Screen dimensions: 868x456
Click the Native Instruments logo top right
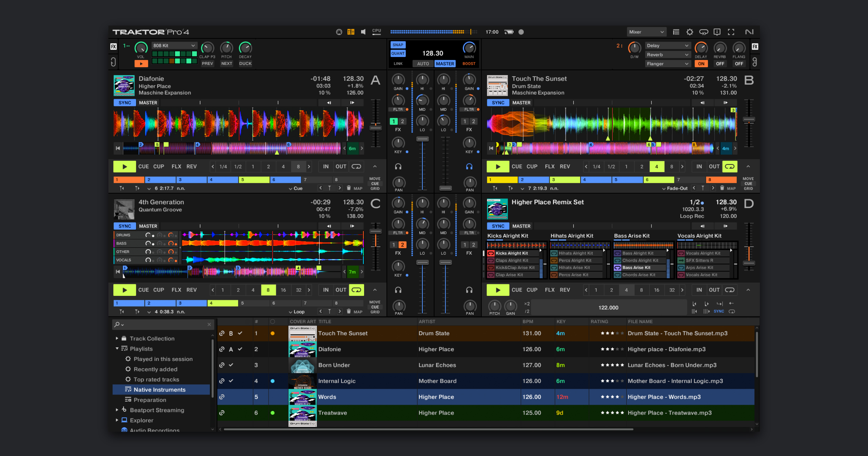coord(750,32)
